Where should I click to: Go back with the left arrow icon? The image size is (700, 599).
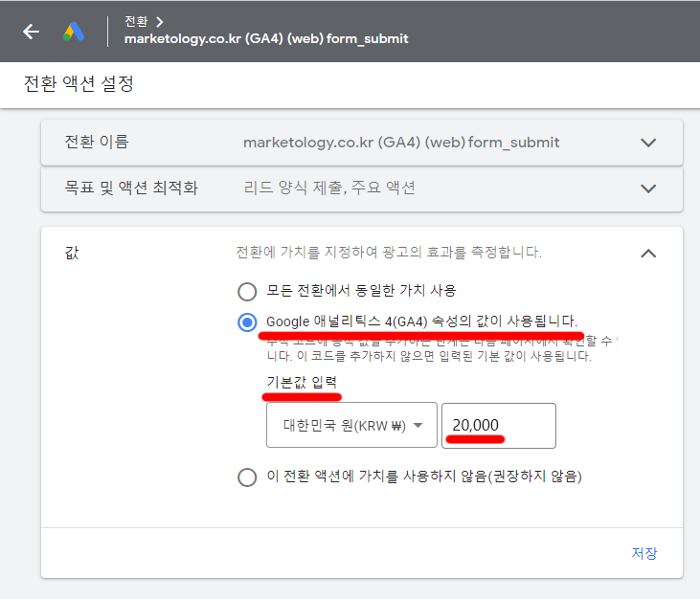(32, 32)
